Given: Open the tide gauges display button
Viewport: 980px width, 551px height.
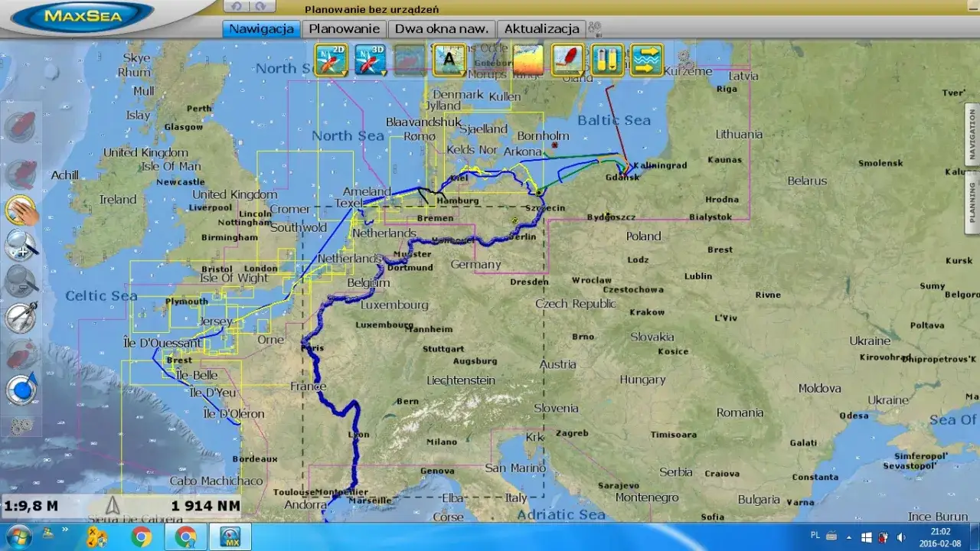Looking at the screenshot, I should coord(607,60).
